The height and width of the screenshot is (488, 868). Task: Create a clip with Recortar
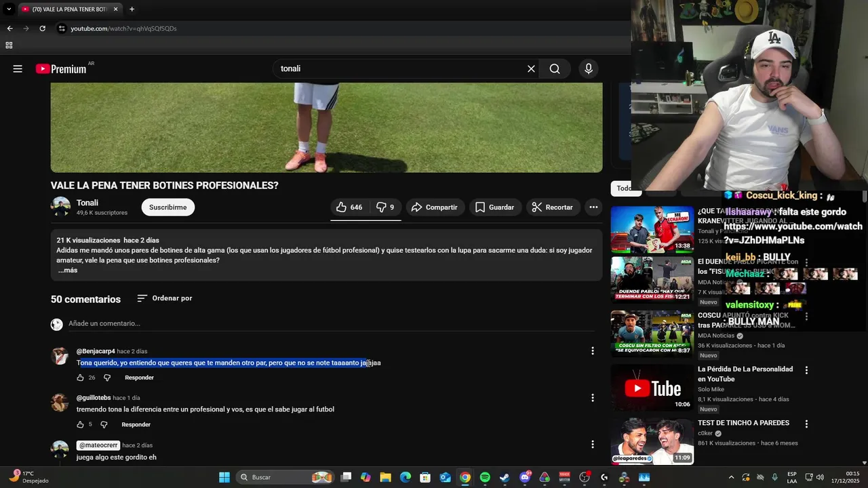[552, 207]
